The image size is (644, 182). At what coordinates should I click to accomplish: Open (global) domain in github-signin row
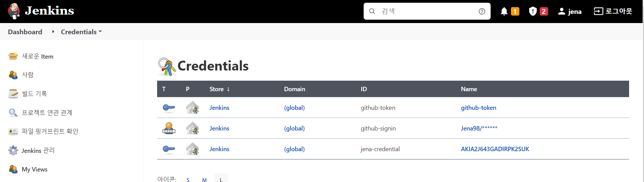click(x=295, y=128)
